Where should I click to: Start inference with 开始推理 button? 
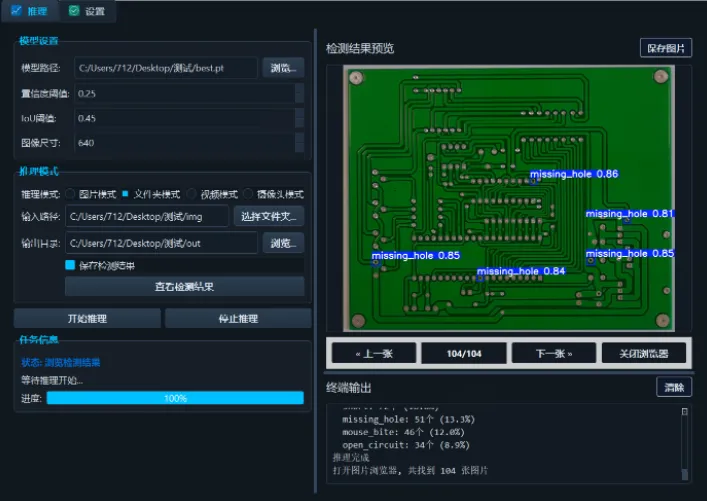(87, 318)
